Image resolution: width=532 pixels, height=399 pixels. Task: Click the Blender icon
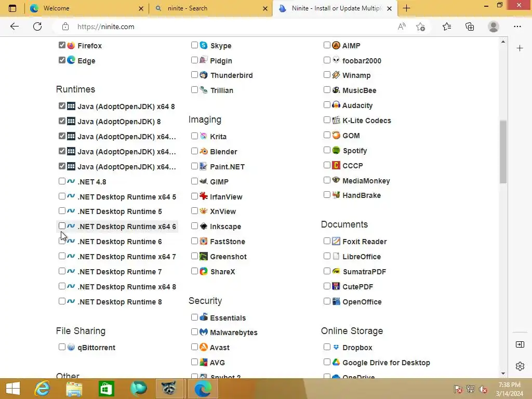pyautogui.click(x=204, y=151)
